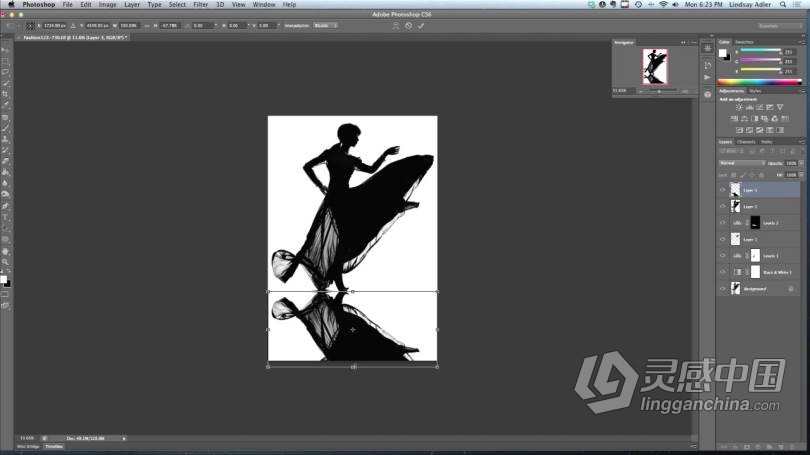Select the Eyedropper tool
The image size is (810, 455).
[5, 104]
